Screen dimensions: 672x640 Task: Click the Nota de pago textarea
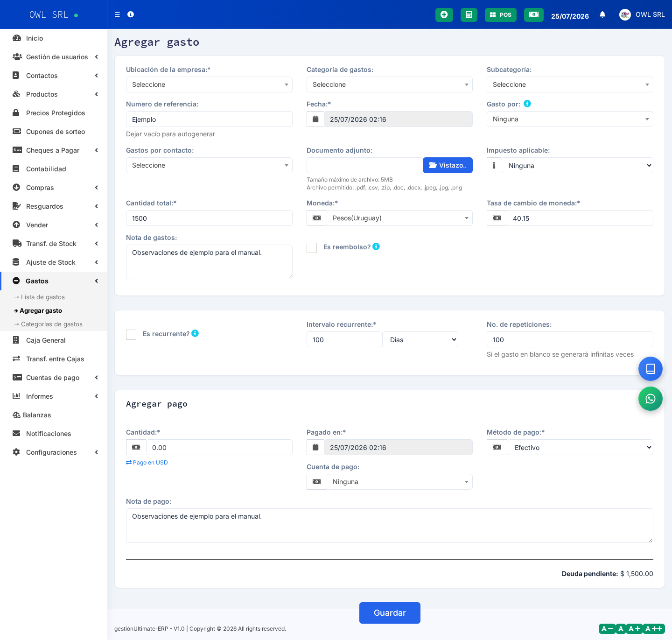(x=390, y=526)
